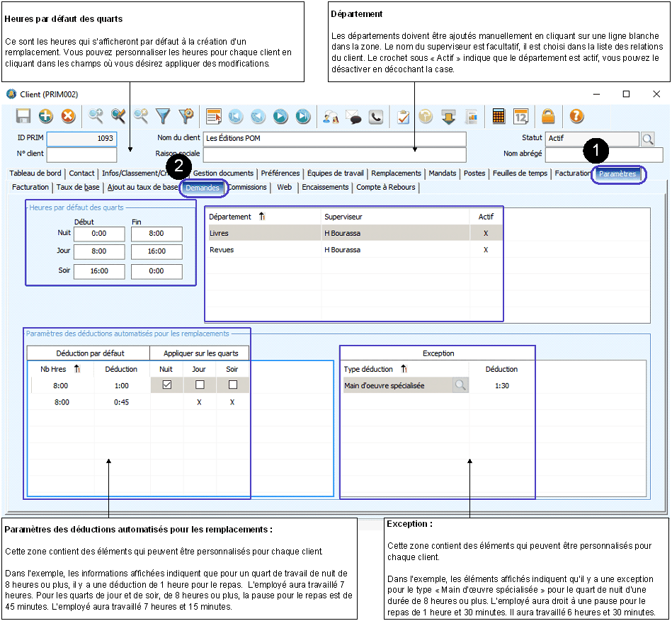Viewport: 672px width, 621px height.
Task: Open the calendar icon in toolbar
Action: (x=520, y=117)
